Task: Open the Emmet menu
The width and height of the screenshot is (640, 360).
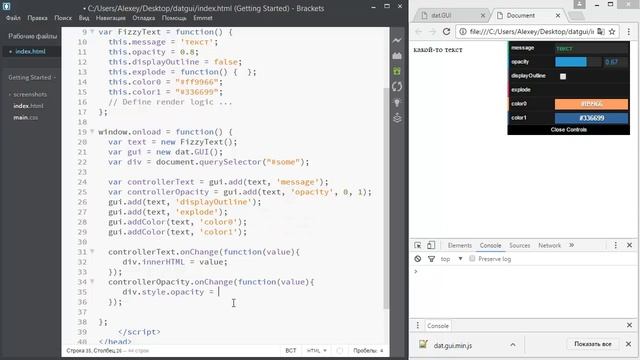Action: [203, 18]
